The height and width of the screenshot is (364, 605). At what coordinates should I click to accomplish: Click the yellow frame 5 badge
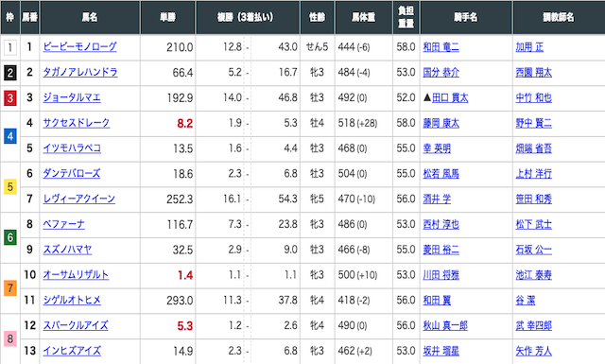10,186
